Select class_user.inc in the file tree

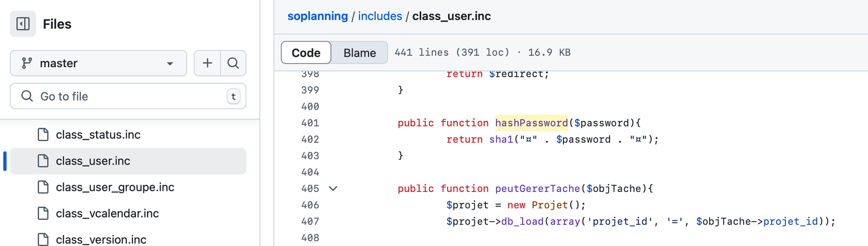93,161
